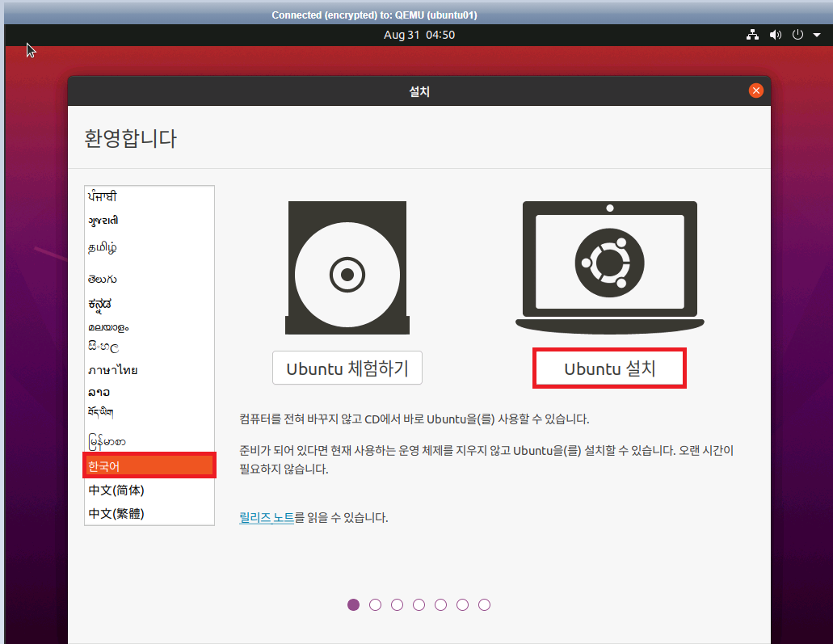Open the 릴리즈 노트 link
Screen dimensions: 833x644
click(x=267, y=517)
